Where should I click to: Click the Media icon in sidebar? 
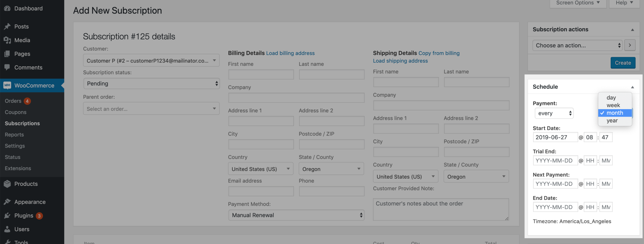tap(7, 40)
